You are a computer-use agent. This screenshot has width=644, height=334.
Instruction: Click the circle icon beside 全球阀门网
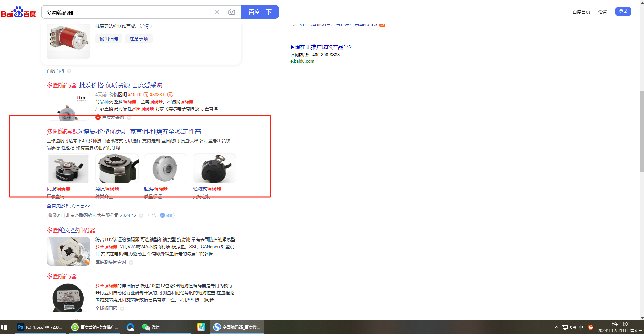coord(122,309)
